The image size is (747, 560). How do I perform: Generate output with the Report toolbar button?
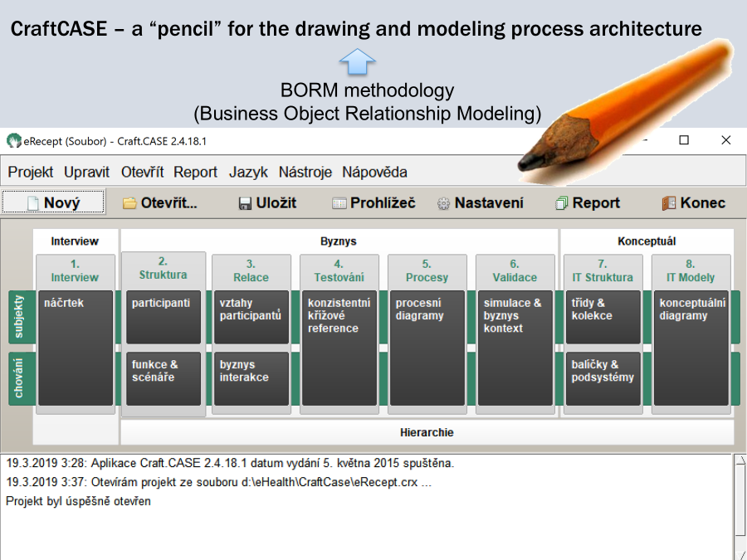tap(587, 202)
